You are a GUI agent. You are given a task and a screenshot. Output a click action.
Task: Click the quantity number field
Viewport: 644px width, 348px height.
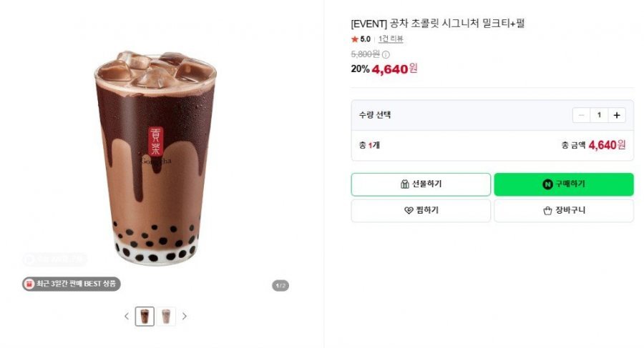599,115
